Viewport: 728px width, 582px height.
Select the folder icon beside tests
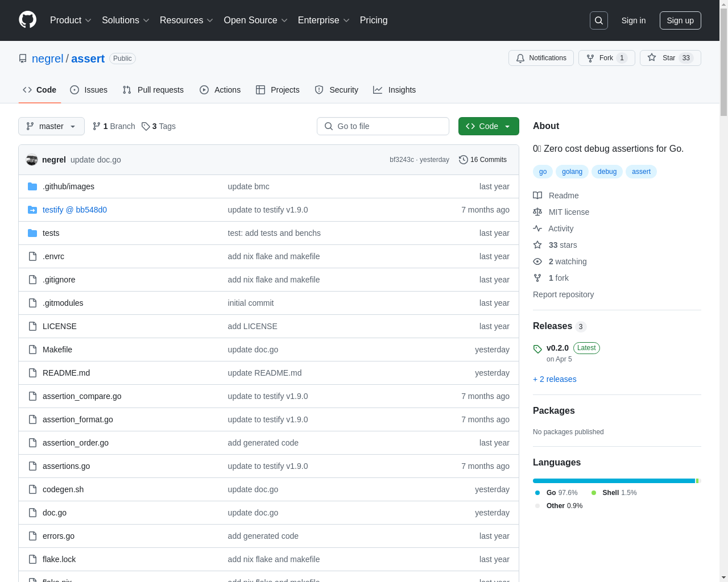pos(32,233)
